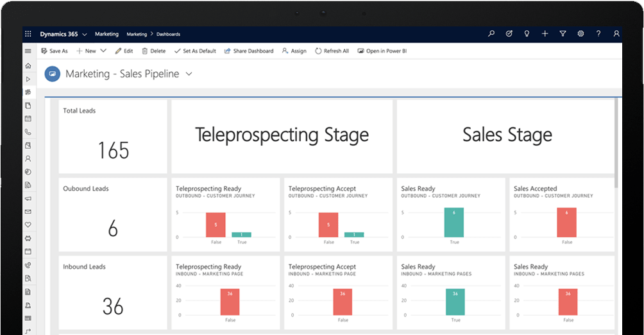Click the pie chart sidebar icon
Screen dimensions: 644x335
pos(28,172)
